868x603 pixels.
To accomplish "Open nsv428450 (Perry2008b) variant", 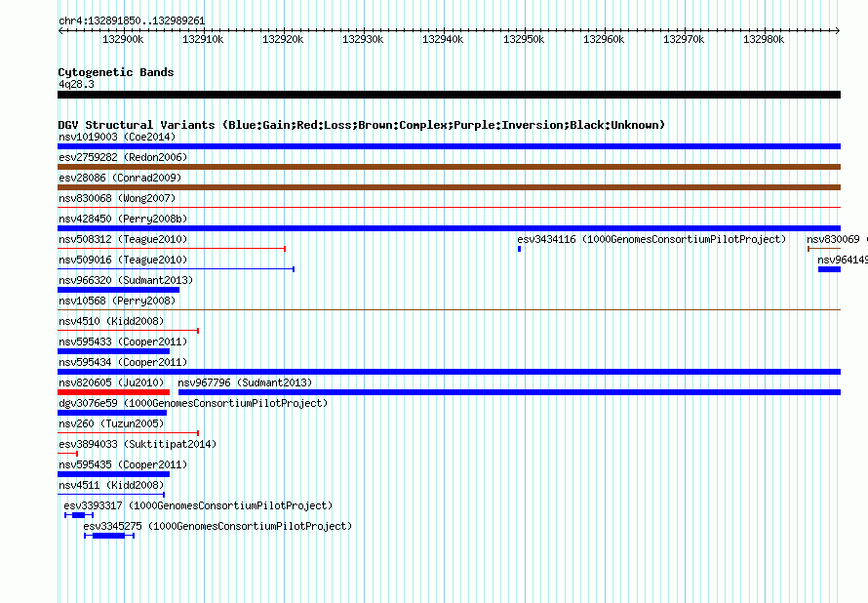I will click(123, 219).
